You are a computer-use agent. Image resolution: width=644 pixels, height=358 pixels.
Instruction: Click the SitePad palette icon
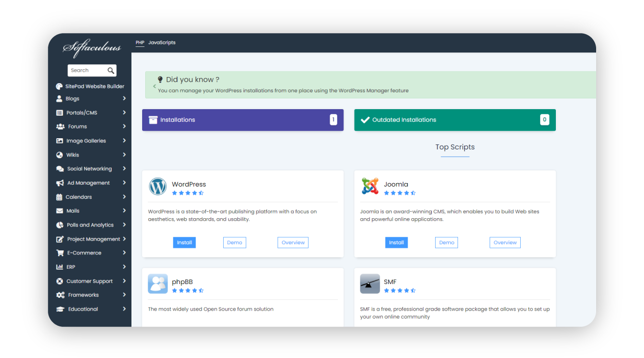[60, 86]
